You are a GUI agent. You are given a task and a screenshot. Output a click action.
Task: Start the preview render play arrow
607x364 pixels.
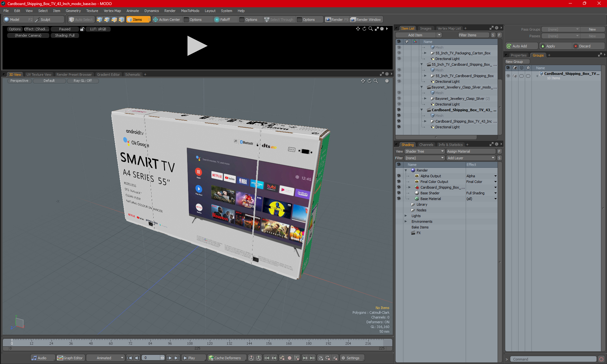tap(197, 46)
